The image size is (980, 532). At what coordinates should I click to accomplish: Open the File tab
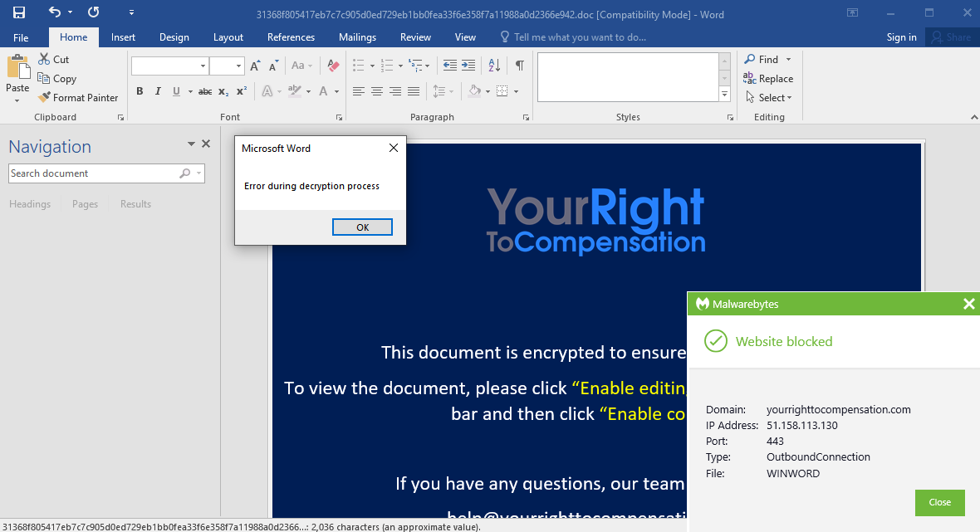(21, 37)
